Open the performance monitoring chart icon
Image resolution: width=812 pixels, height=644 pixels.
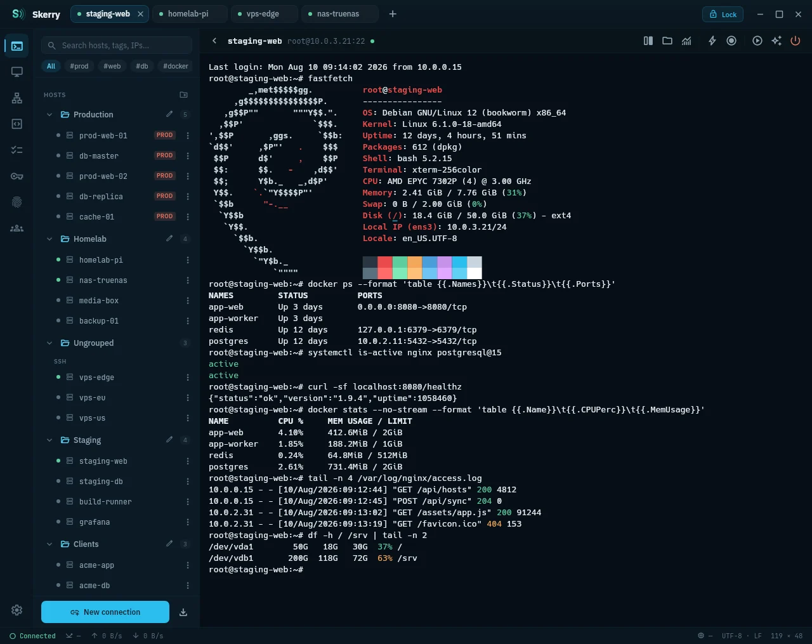click(686, 41)
